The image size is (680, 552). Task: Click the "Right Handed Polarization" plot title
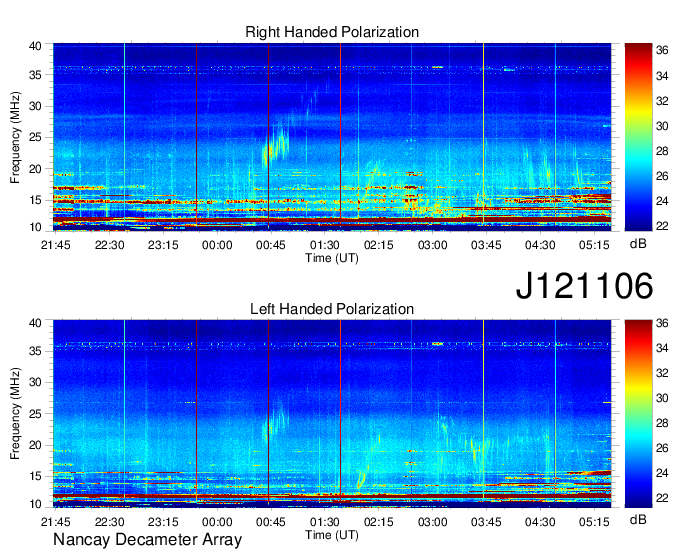[x=332, y=32]
